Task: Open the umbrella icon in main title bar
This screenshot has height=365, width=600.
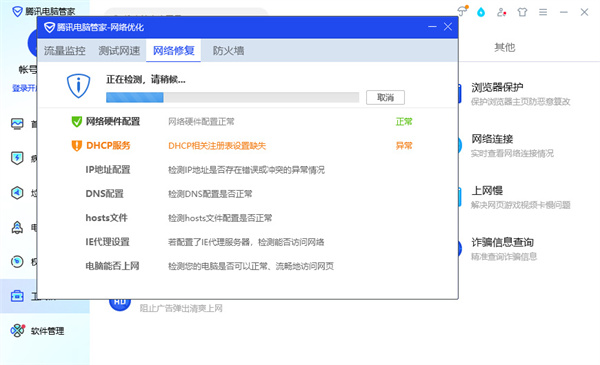Action: tap(463, 11)
